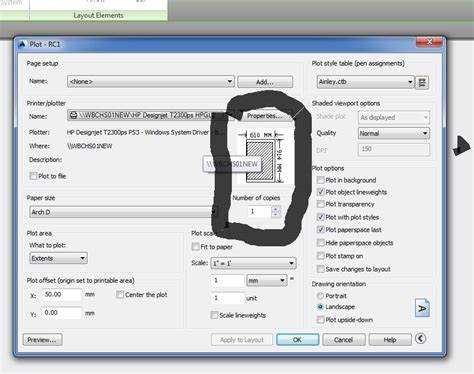The width and height of the screenshot is (474, 374).
Task: Click OK to plot
Action: point(297,340)
